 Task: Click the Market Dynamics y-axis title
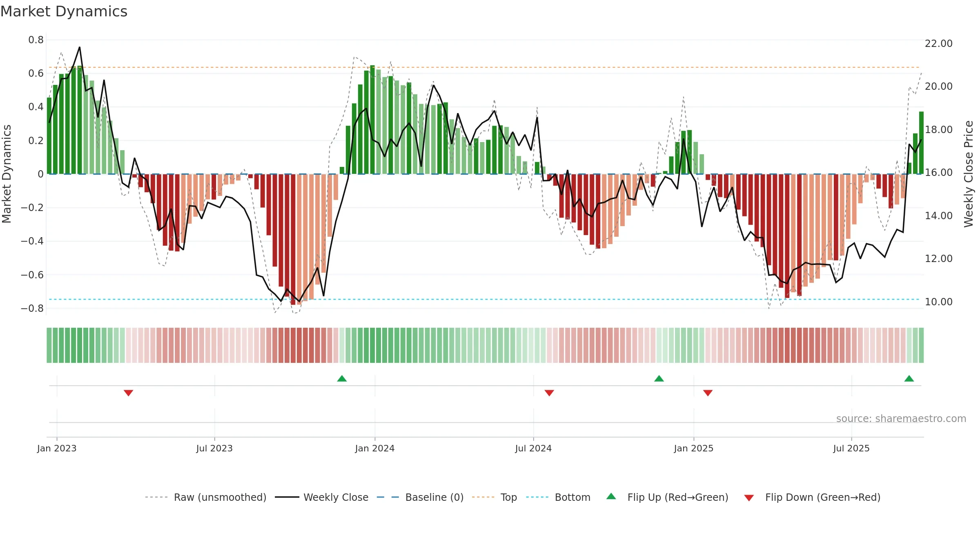(x=7, y=174)
